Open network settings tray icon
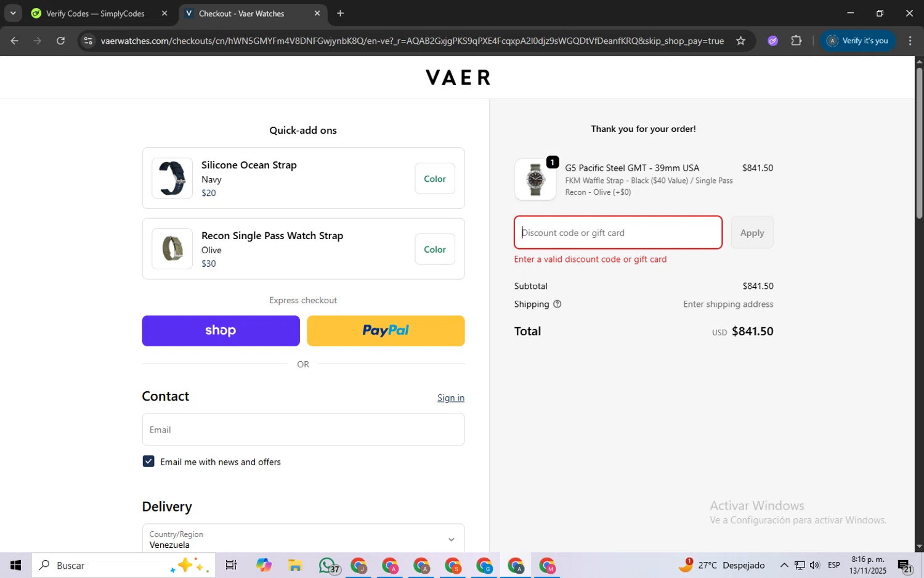The height and width of the screenshot is (578, 924). click(x=800, y=565)
